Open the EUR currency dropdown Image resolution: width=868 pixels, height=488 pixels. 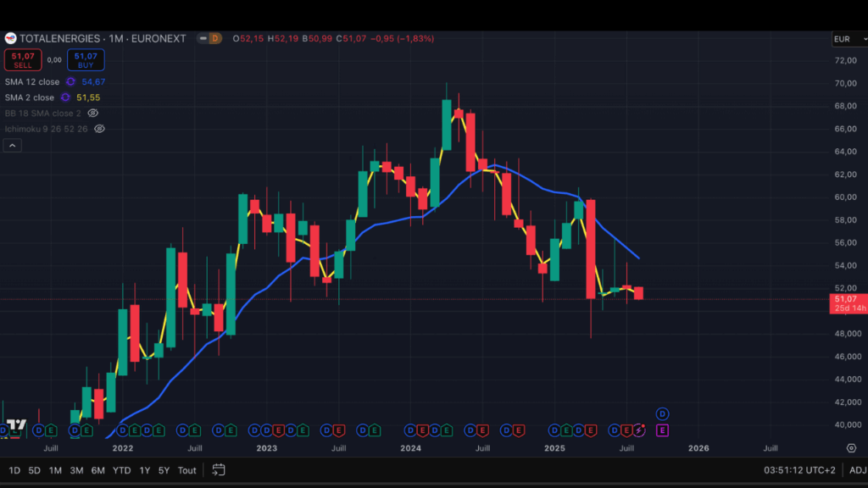(849, 39)
